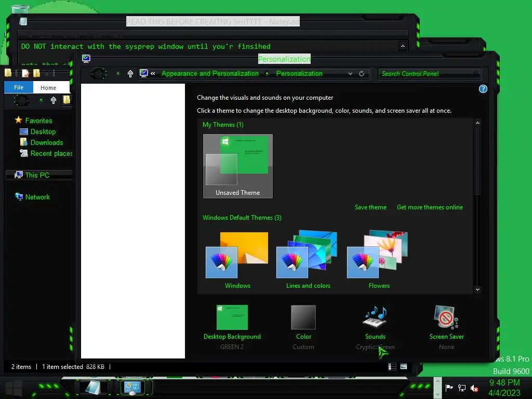This screenshot has width=532, height=399.
Task: Open breadcrumb menu after Appearance and Personalization
Action: click(x=268, y=74)
